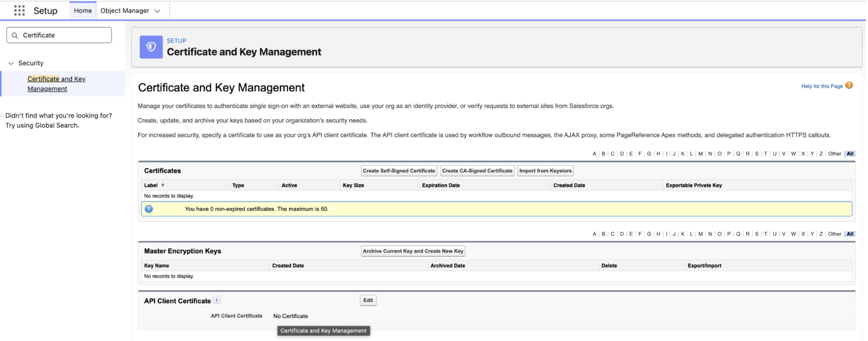Filter certificates by letter Z
Viewport: 868px width, 341px height.
pyautogui.click(x=821, y=154)
